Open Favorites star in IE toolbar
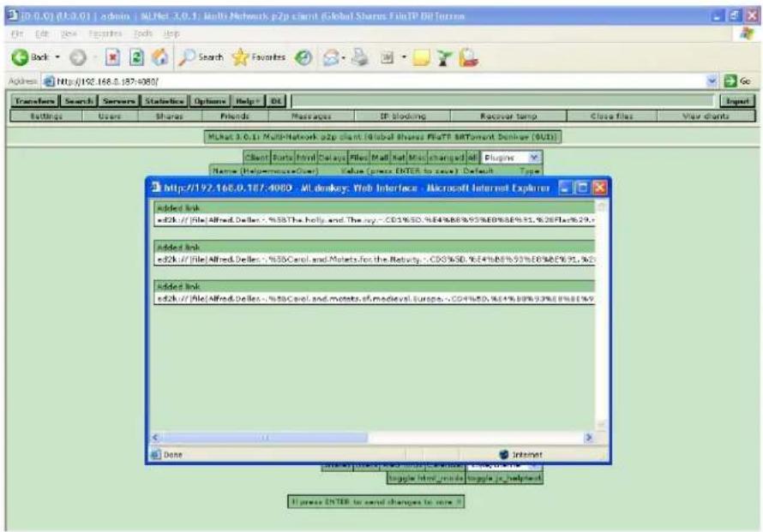Image resolution: width=763 pixels, height=532 pixels. [x=240, y=58]
